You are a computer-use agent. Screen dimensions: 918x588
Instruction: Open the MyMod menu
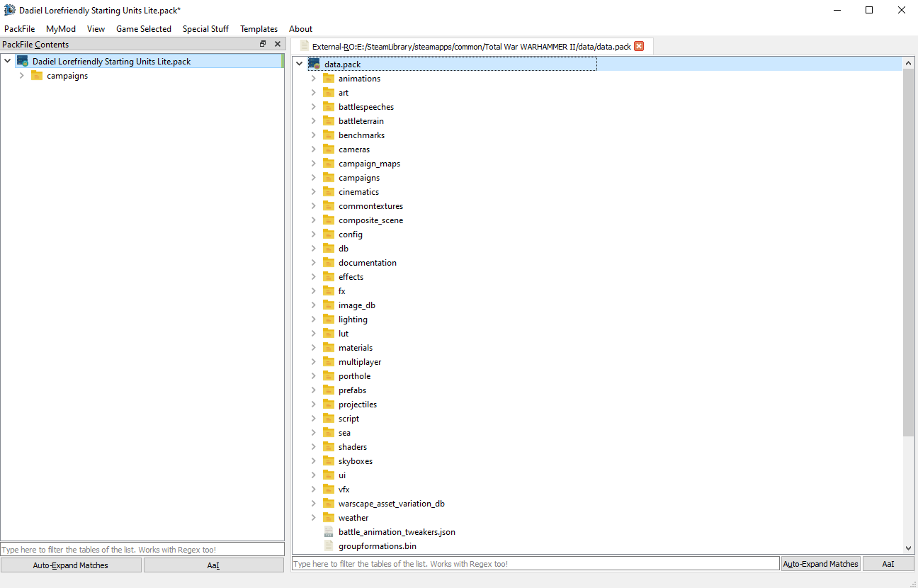61,29
